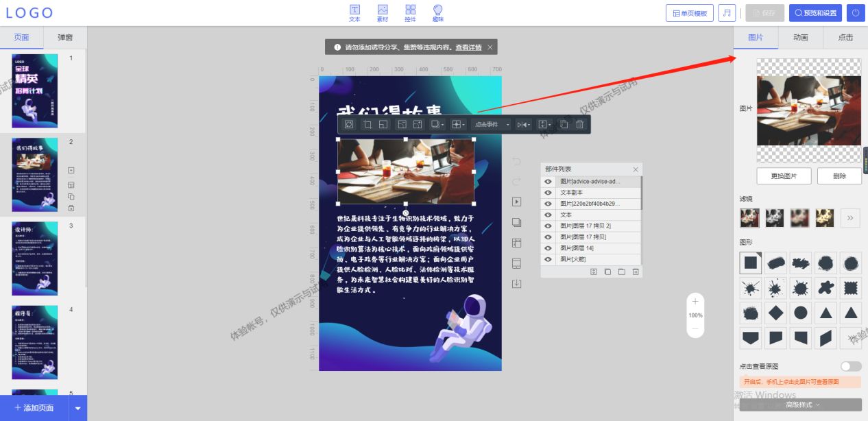The width and height of the screenshot is (868, 421).
Task: Expand more filters with the » button
Action: [850, 218]
